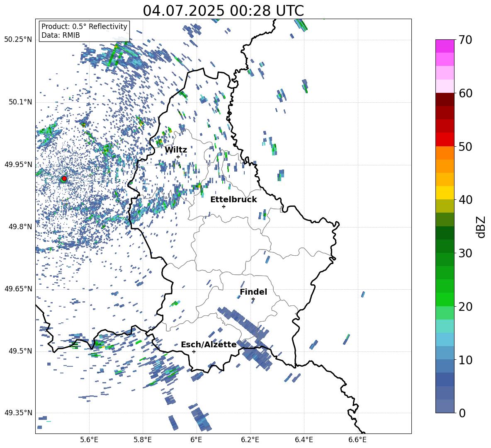Click the 70 tick on colorbar
This screenshot has width=491, height=448.
(465, 40)
